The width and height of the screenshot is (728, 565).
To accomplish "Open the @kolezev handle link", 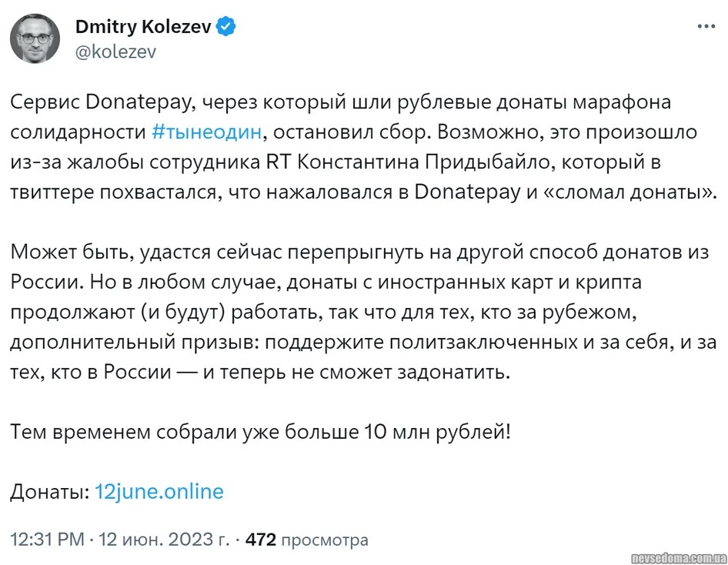I will (115, 52).
